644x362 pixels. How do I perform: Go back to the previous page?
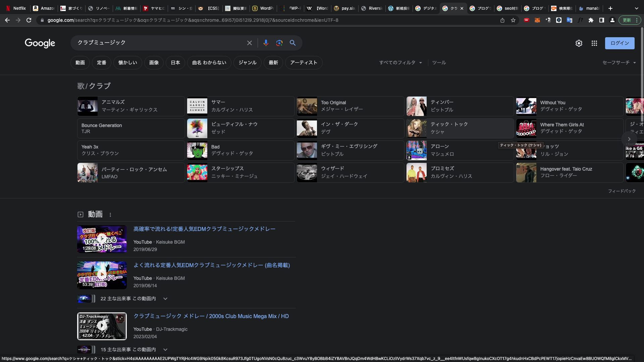pos(7,20)
